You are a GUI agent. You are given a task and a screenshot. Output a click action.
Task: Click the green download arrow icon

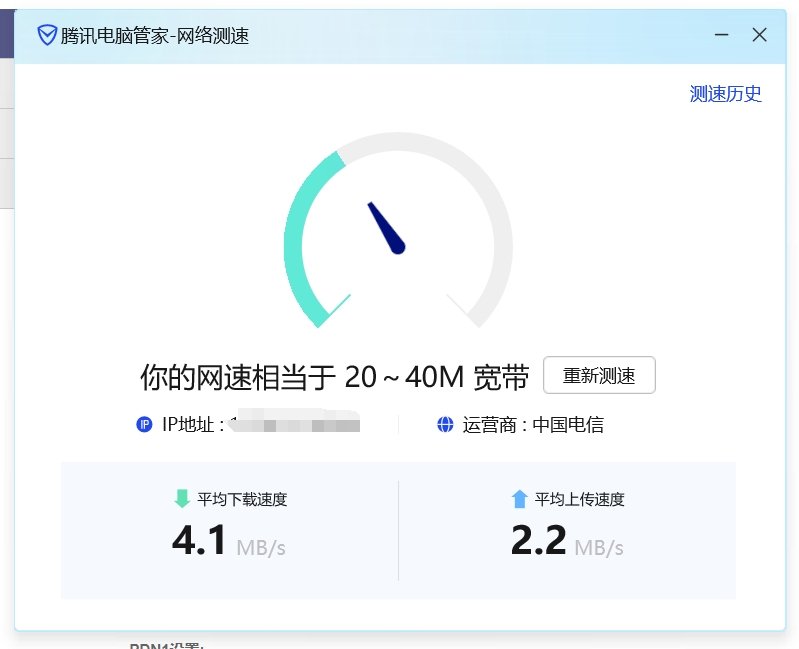point(182,499)
